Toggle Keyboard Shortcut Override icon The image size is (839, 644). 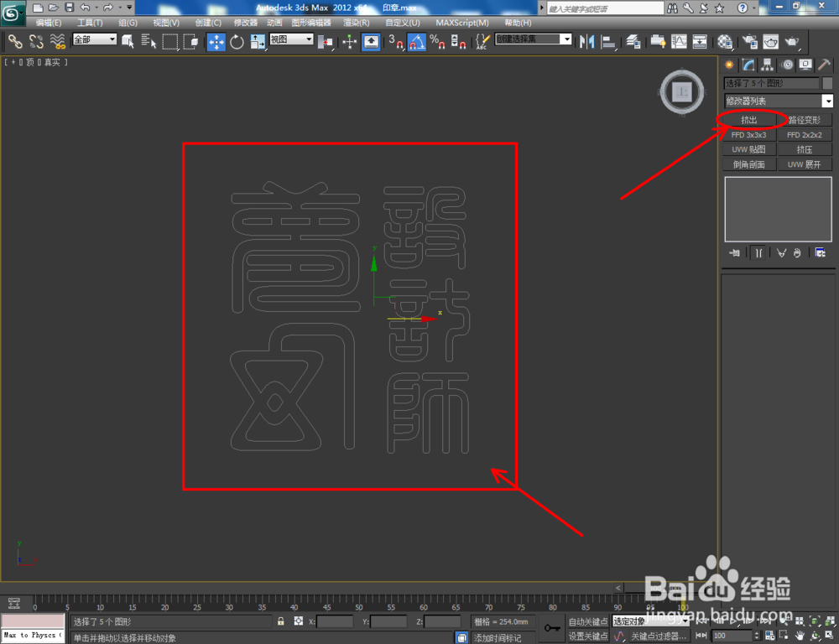(x=371, y=42)
